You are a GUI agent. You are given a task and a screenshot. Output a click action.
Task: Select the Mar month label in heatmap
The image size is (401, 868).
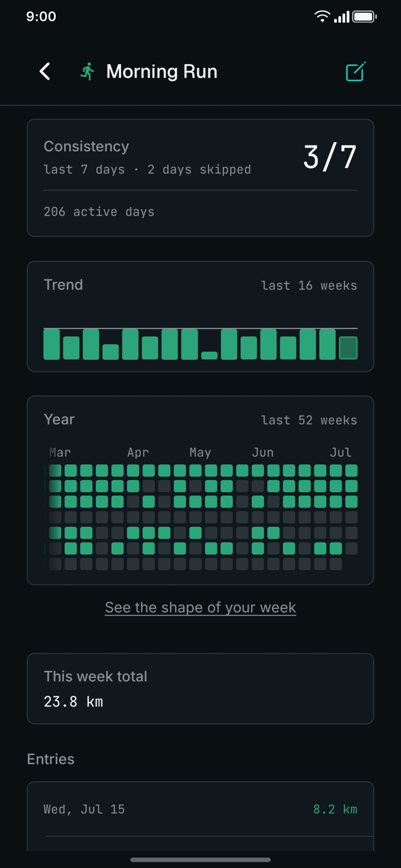pyautogui.click(x=60, y=452)
